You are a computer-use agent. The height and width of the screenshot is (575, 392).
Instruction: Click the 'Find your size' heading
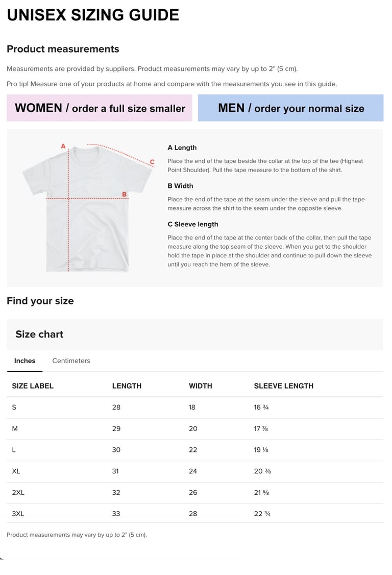(40, 301)
